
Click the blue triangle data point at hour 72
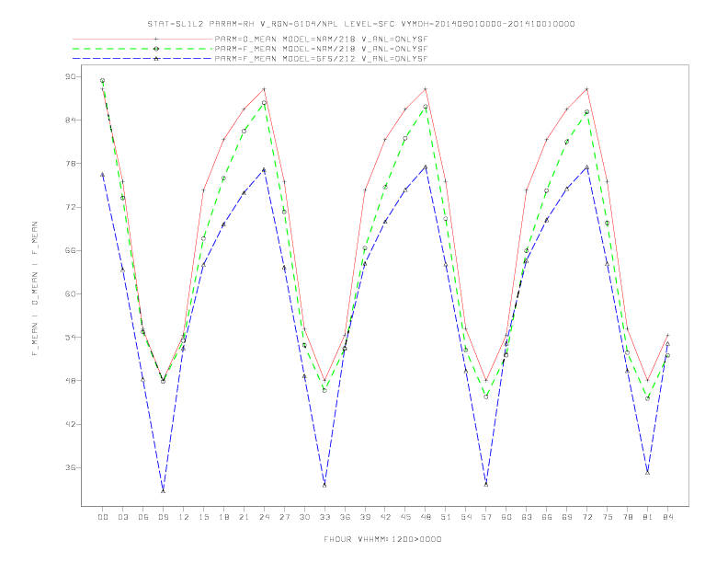586,167
